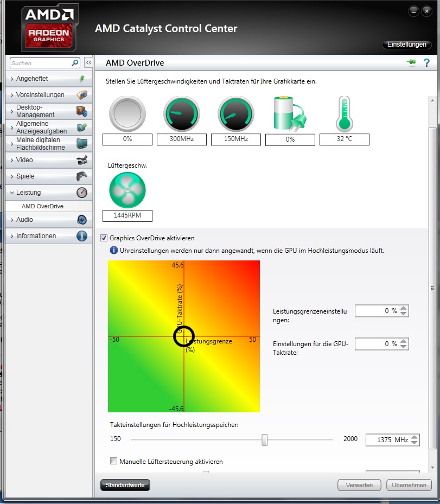Click the Verwerfen button
The image size is (440, 504).
click(x=359, y=484)
